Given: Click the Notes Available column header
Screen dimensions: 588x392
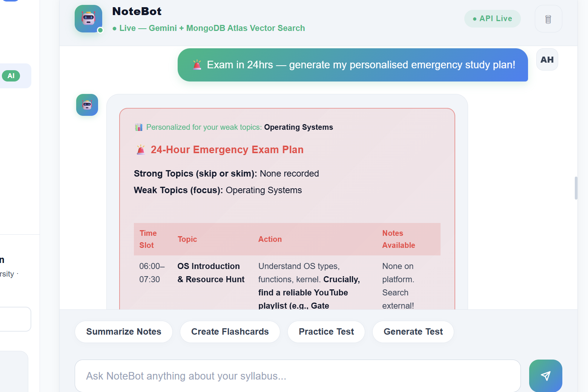Looking at the screenshot, I should 399,239.
